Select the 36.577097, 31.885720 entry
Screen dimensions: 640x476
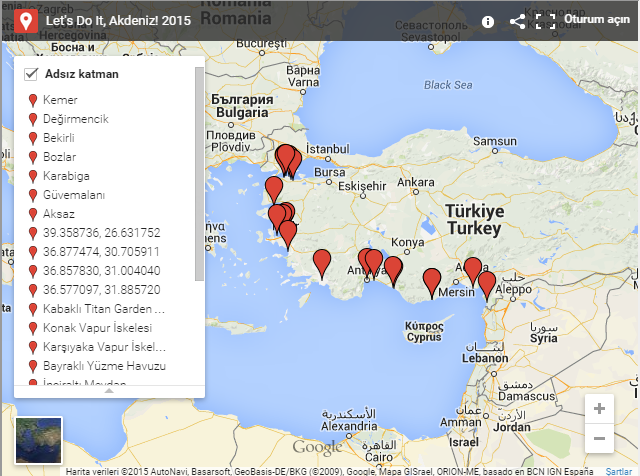(x=102, y=290)
